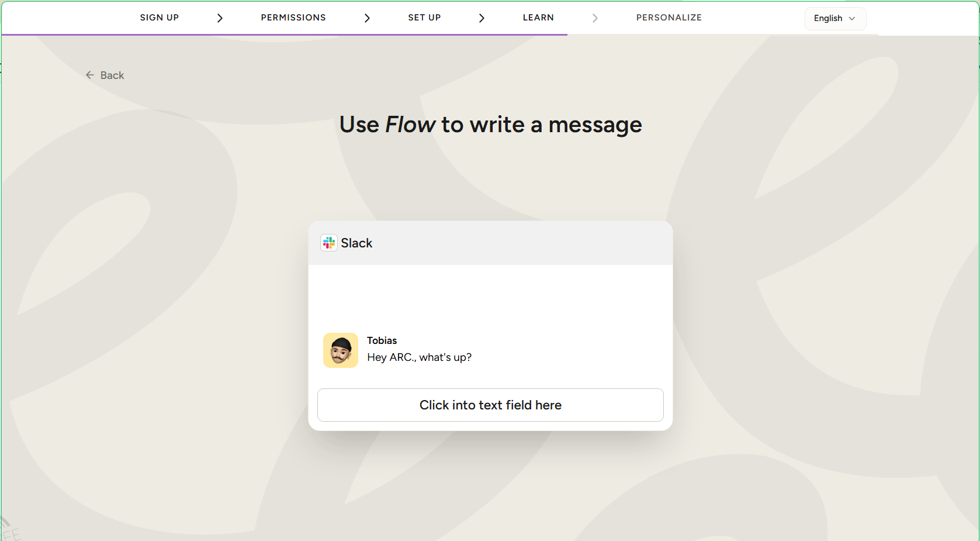The width and height of the screenshot is (980, 541).
Task: Go back using the Back arrow link
Action: 105,75
